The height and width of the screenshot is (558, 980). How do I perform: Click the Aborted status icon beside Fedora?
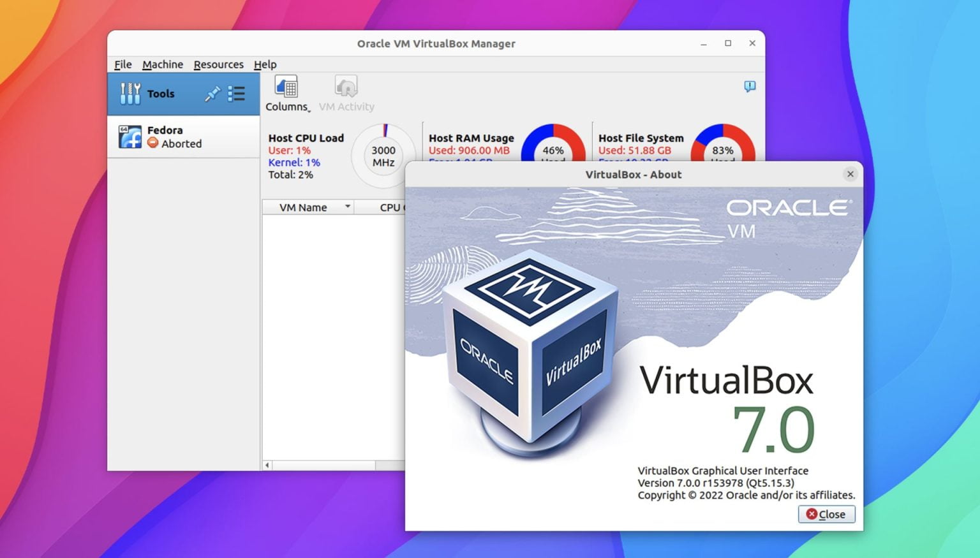pyautogui.click(x=152, y=143)
